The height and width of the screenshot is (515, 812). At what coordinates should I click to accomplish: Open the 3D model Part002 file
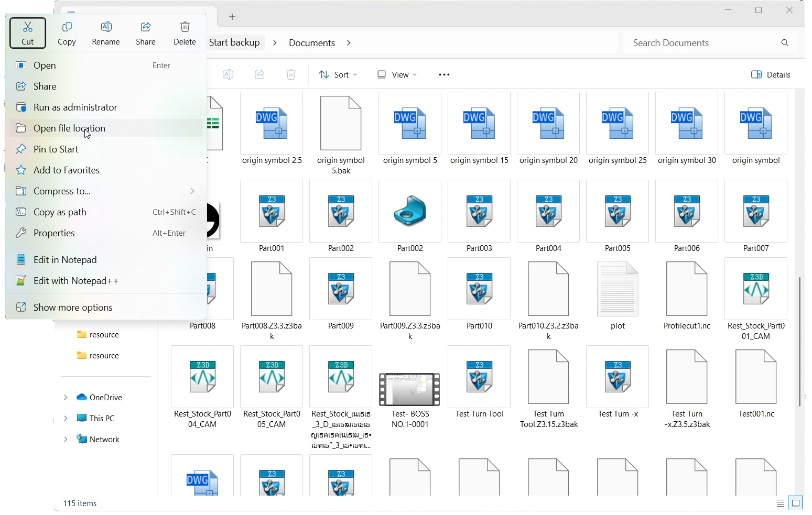410,216
